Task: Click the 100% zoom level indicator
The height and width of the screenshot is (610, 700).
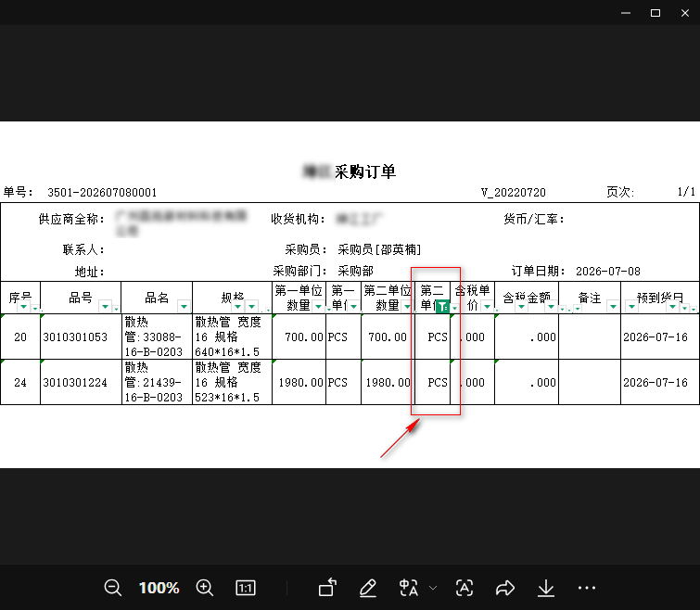Action: (159, 588)
